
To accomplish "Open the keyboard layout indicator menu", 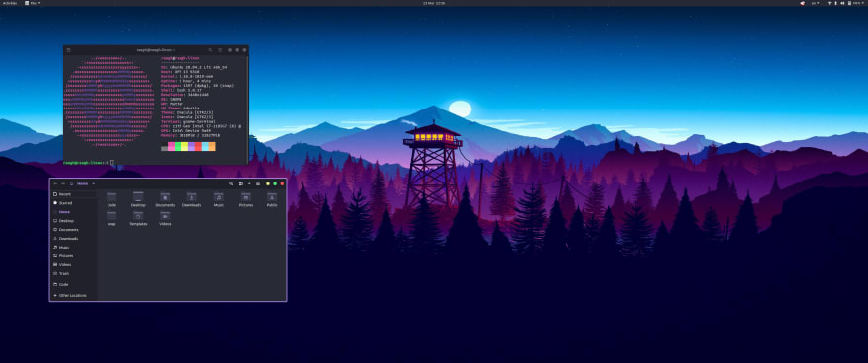I will tap(816, 3).
